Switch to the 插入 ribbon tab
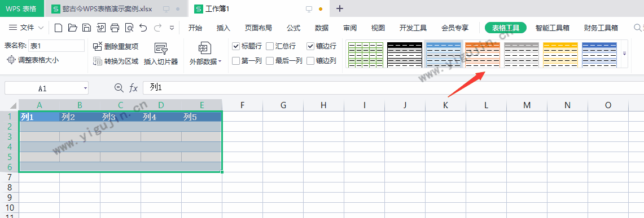The height and width of the screenshot is (218, 644). (224, 28)
